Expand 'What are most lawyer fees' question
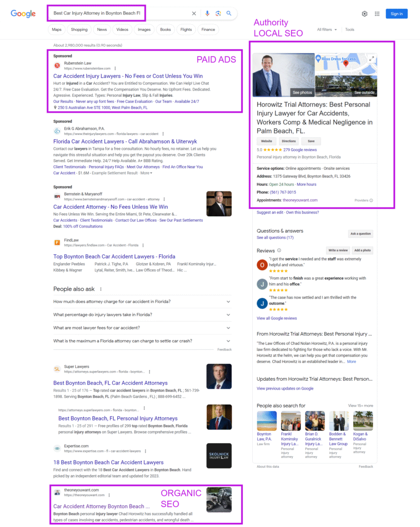This screenshot has height=527, width=420. 142,328
